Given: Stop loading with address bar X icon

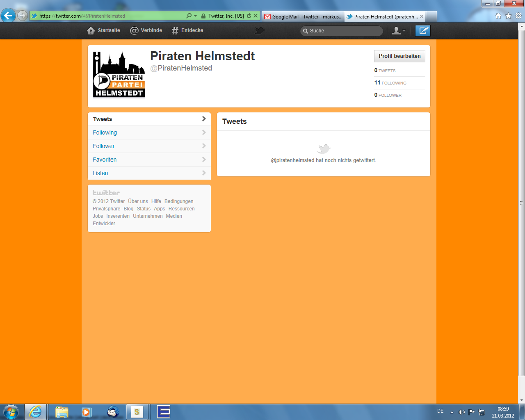Looking at the screenshot, I should 256,16.
